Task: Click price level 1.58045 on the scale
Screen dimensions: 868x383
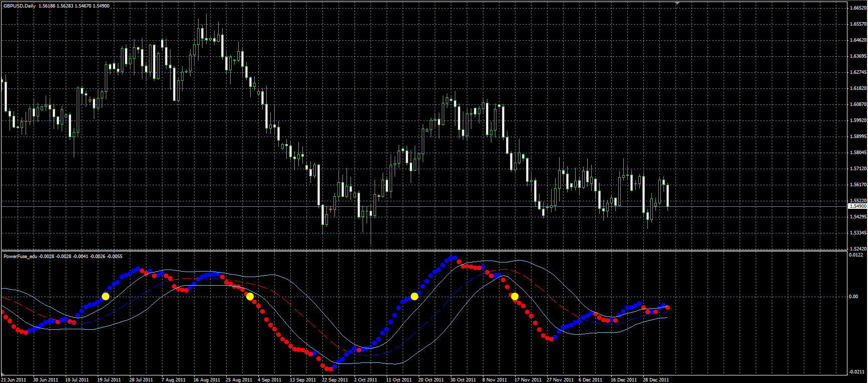Action: (858, 153)
